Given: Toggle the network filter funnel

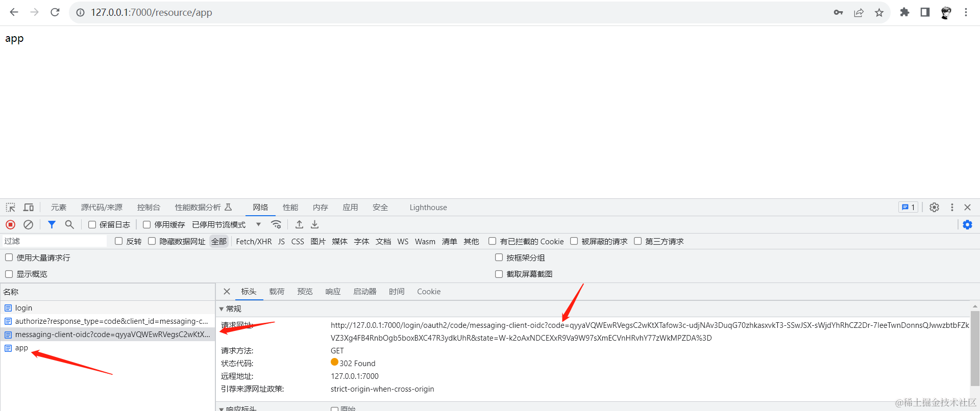Looking at the screenshot, I should [x=52, y=224].
